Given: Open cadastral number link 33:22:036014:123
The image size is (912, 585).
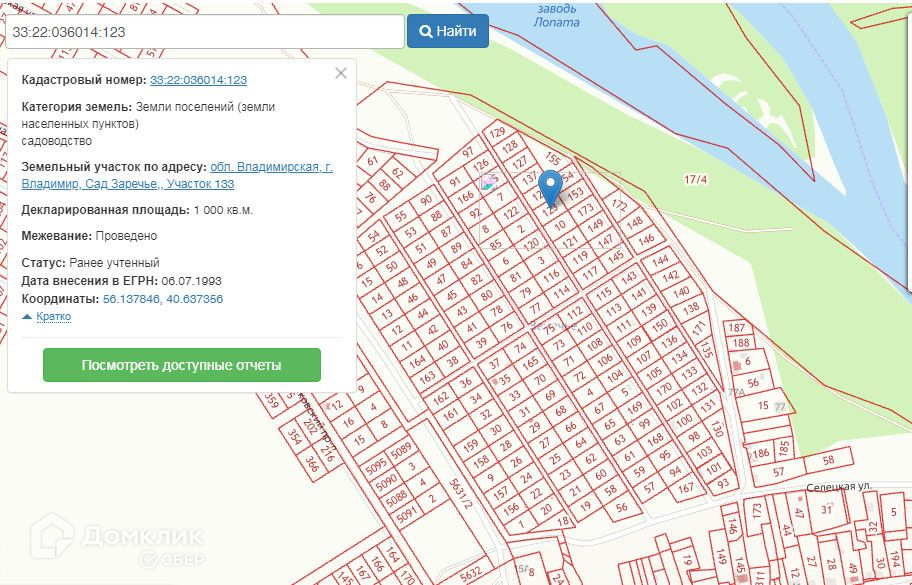Looking at the screenshot, I should 198,80.
